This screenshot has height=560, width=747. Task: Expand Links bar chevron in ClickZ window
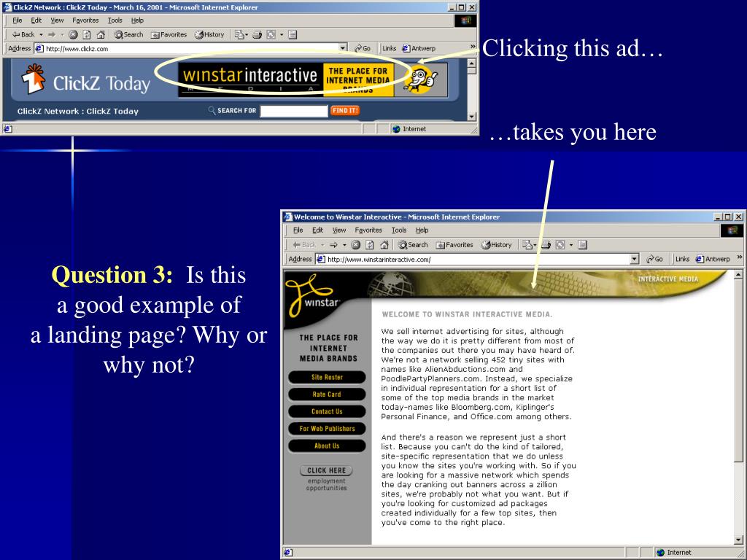(x=473, y=47)
